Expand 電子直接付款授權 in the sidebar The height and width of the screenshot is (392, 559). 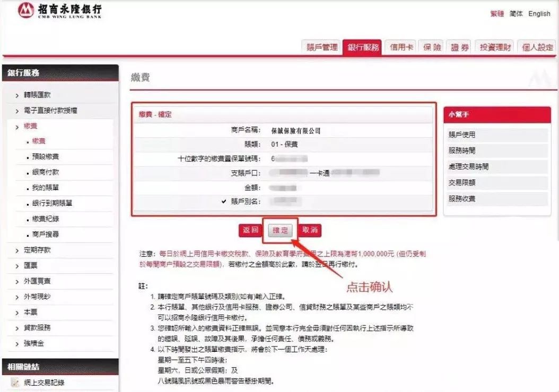click(50, 110)
